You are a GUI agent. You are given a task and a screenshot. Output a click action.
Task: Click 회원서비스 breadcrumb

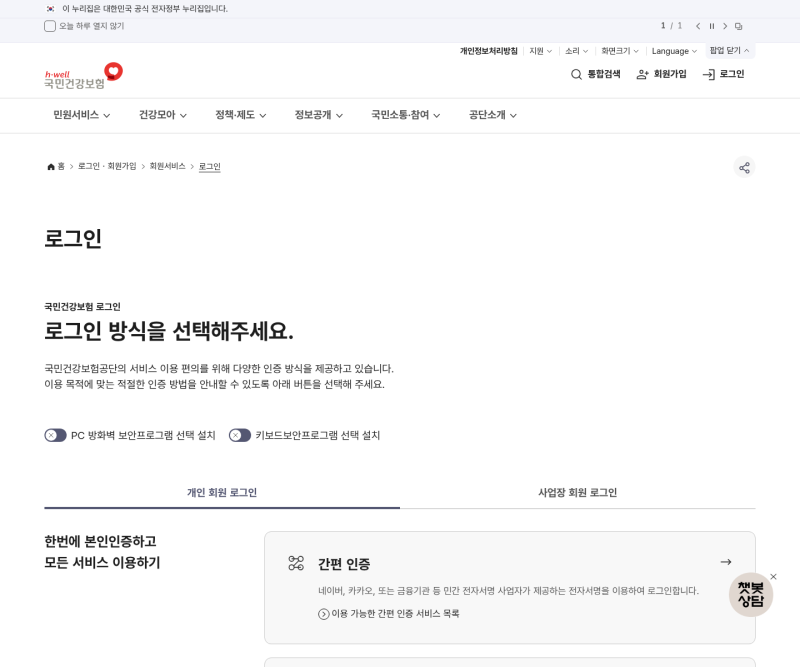(x=167, y=166)
